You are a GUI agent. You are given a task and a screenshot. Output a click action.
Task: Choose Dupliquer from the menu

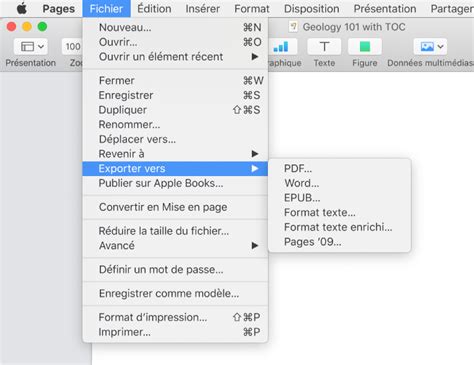(175, 110)
